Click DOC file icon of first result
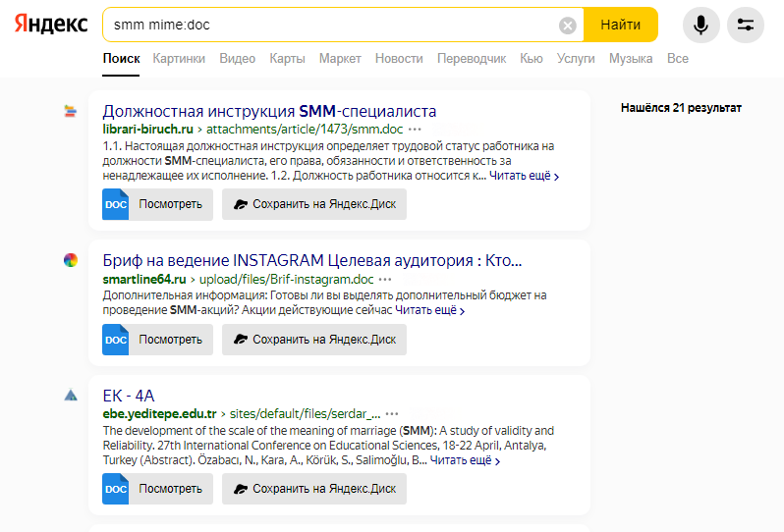Screen dimensions: 784x532 116,204
